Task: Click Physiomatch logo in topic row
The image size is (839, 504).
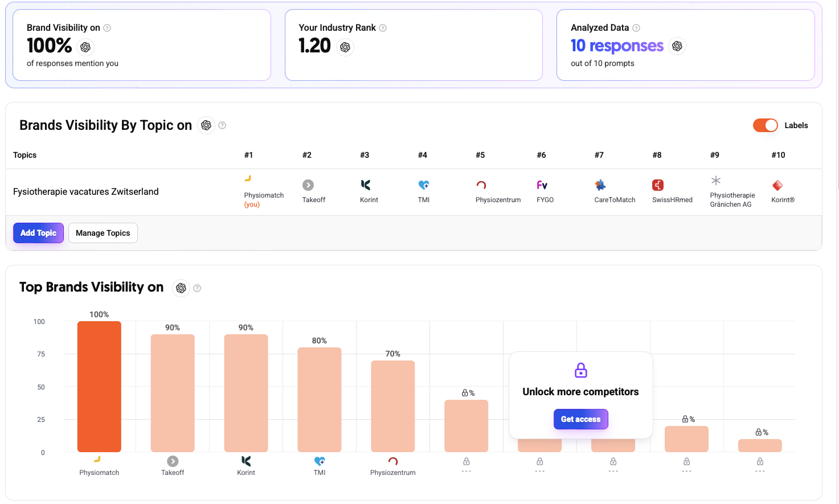Action: pyautogui.click(x=248, y=179)
